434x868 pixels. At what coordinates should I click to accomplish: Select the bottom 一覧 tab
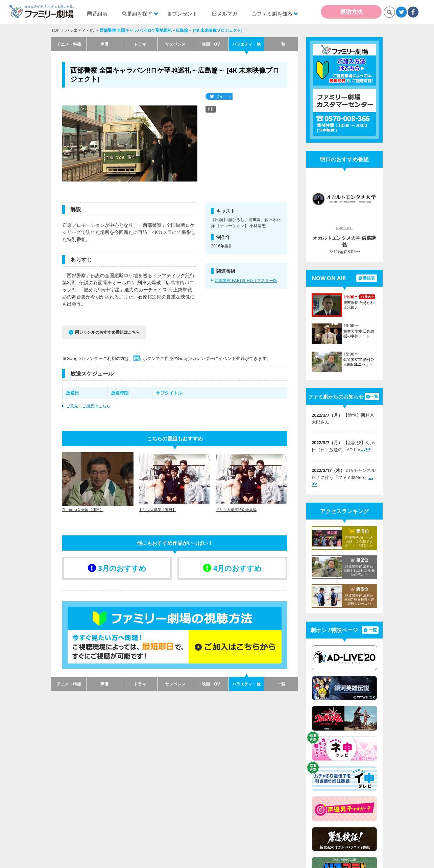[x=281, y=684]
